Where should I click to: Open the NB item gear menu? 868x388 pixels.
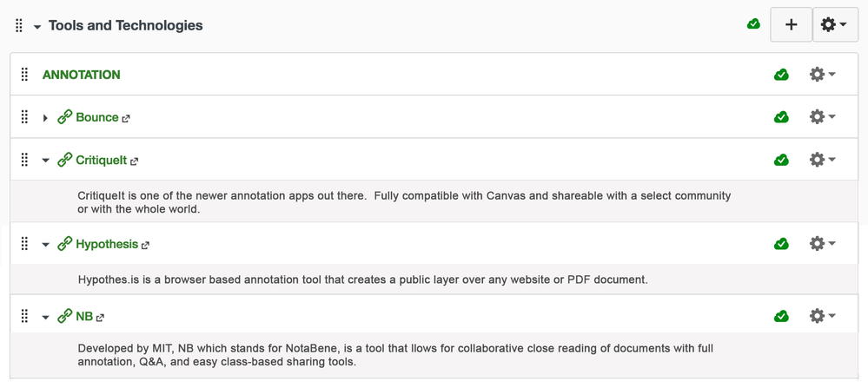822,317
